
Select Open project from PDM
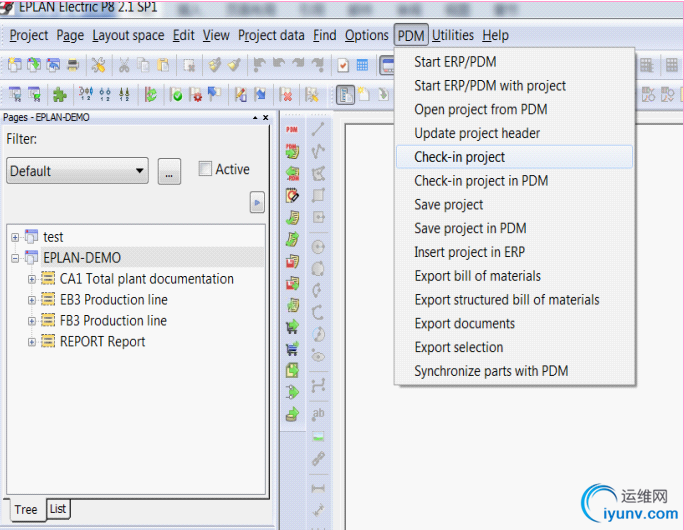point(514,109)
